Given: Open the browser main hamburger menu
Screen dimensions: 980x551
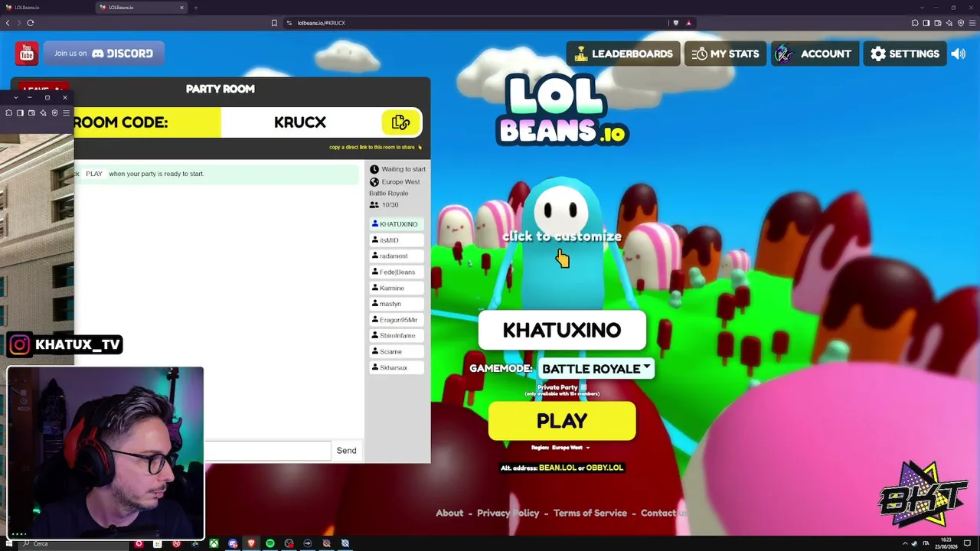Looking at the screenshot, I should coord(972,23).
